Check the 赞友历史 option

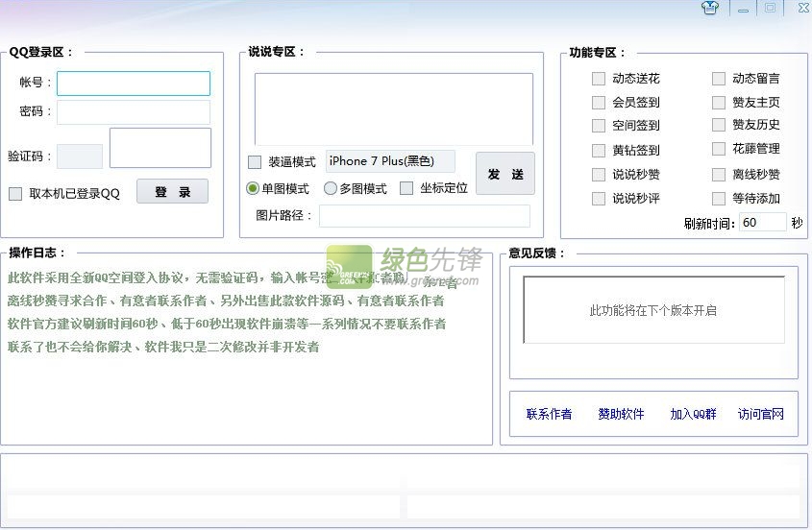(718, 125)
